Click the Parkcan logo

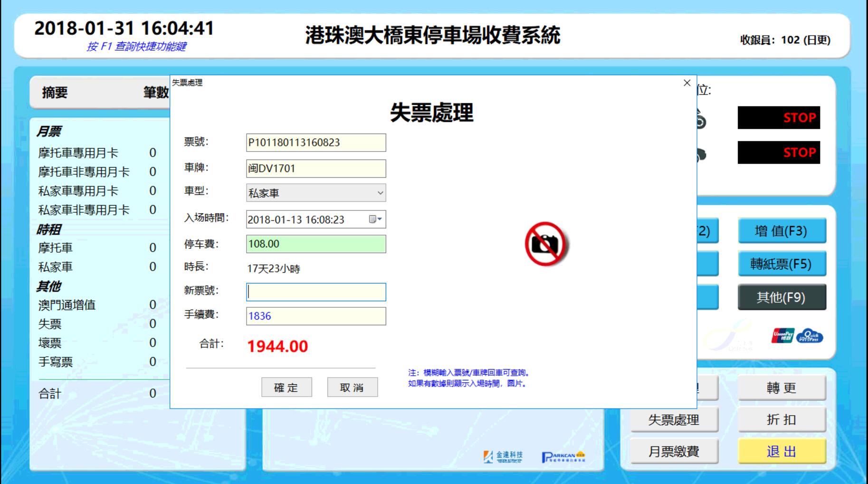563,456
